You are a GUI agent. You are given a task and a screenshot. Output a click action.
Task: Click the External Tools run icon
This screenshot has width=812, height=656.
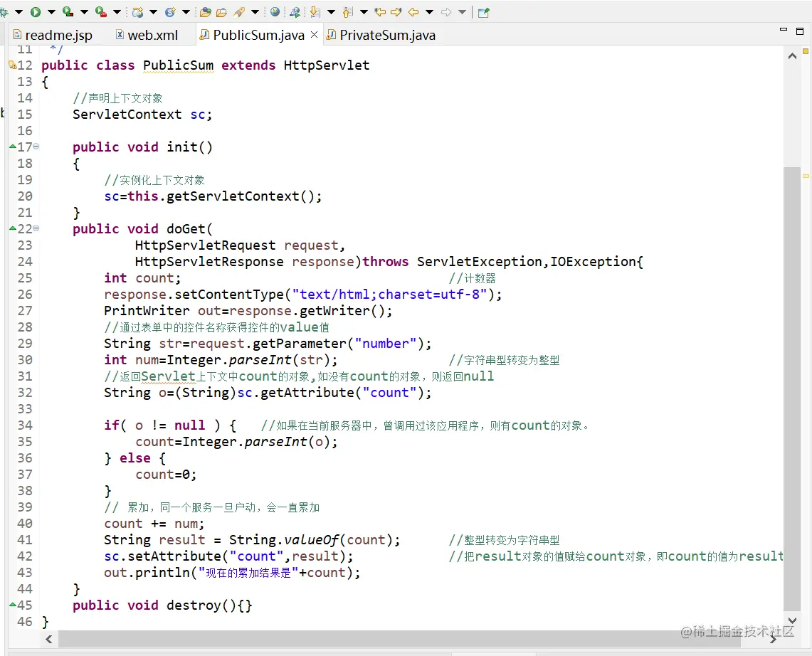click(101, 12)
